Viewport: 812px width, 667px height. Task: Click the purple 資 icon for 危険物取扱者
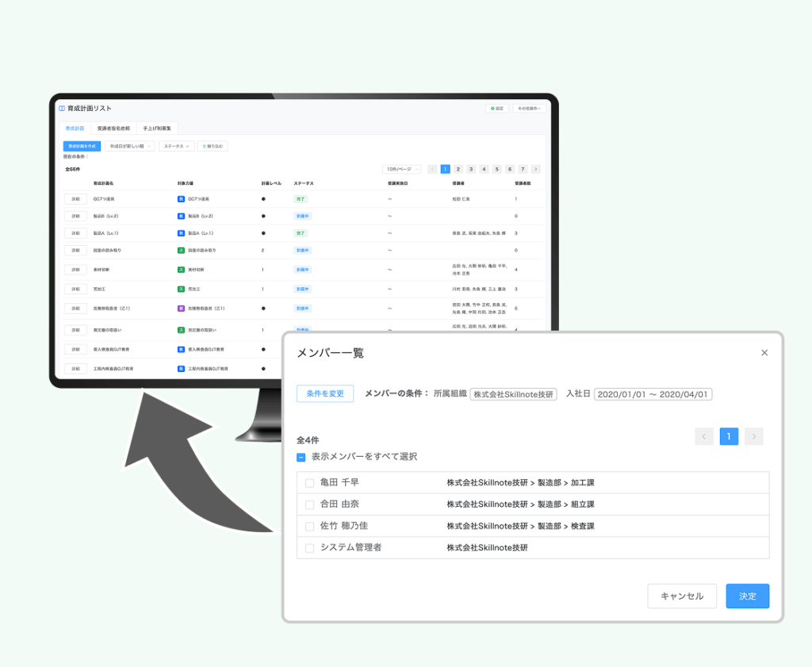tap(181, 309)
